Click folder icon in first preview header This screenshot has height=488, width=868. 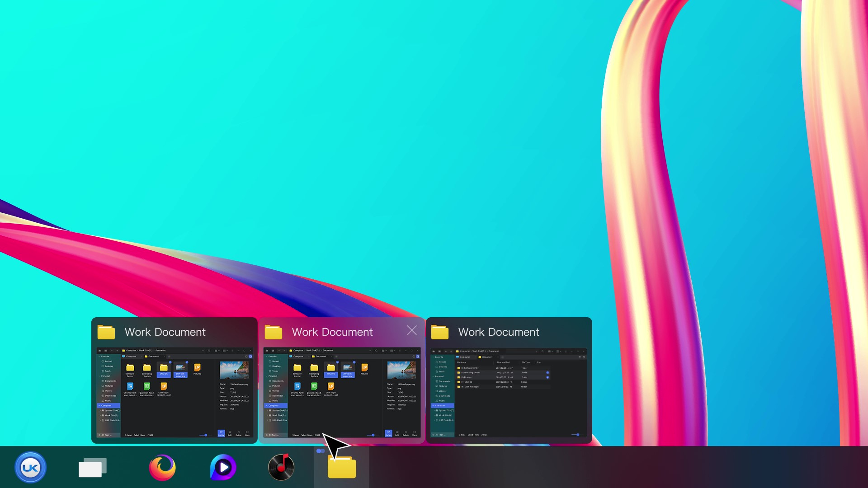point(106,332)
